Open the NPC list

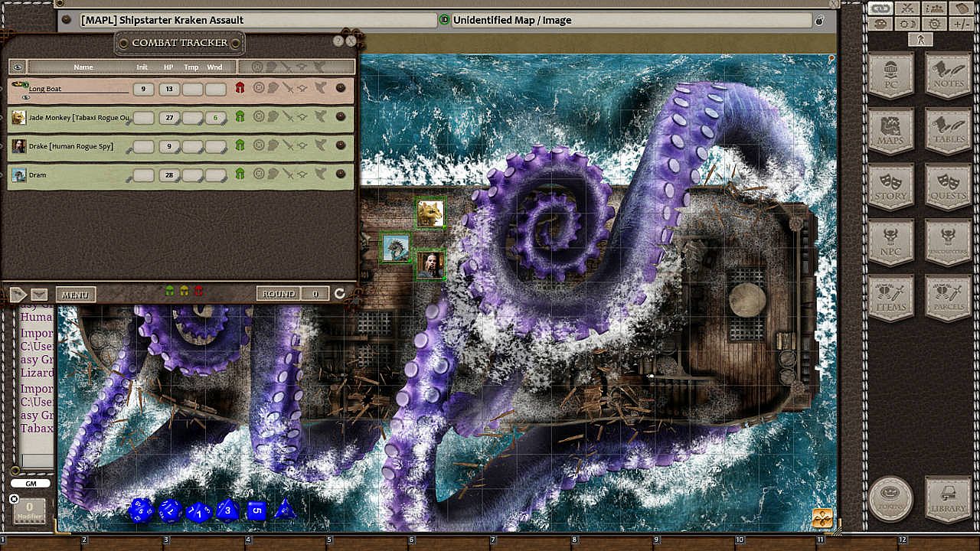point(891,243)
